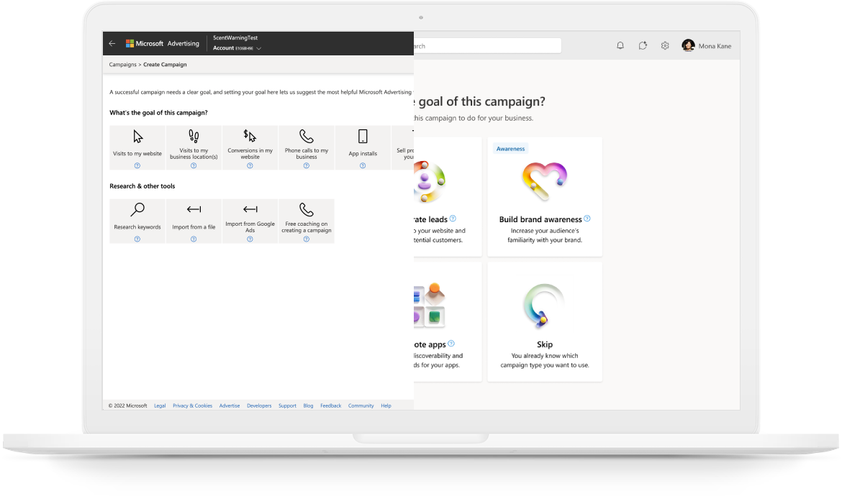
Task: Open the Feedback footer link
Action: pyautogui.click(x=331, y=406)
